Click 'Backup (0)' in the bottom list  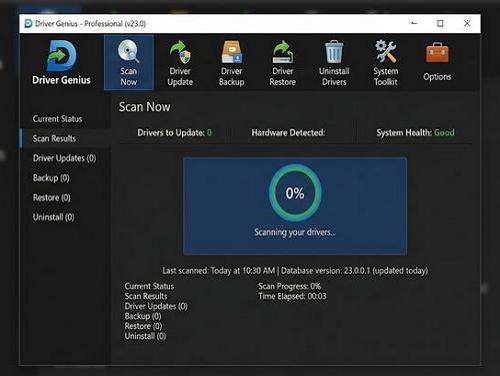tap(143, 316)
